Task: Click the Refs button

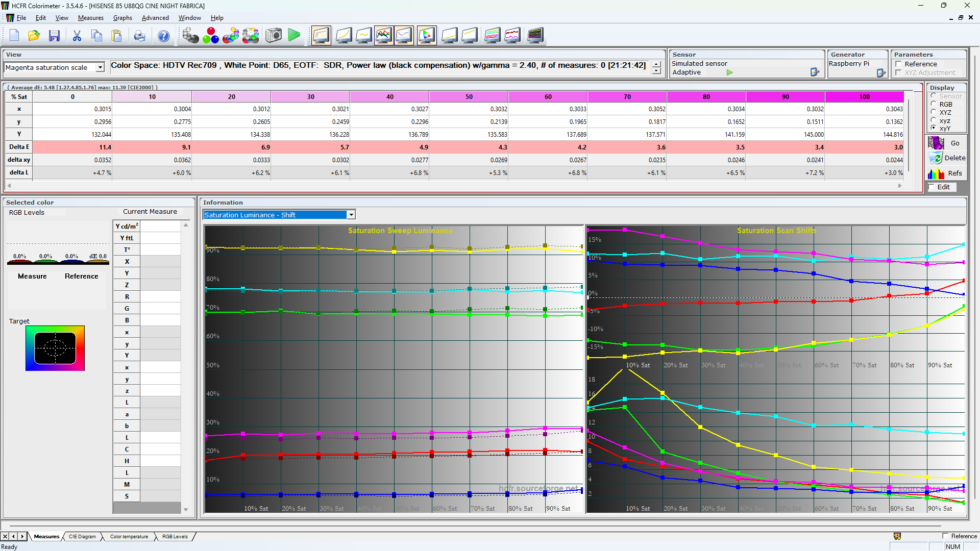Action: tap(946, 173)
